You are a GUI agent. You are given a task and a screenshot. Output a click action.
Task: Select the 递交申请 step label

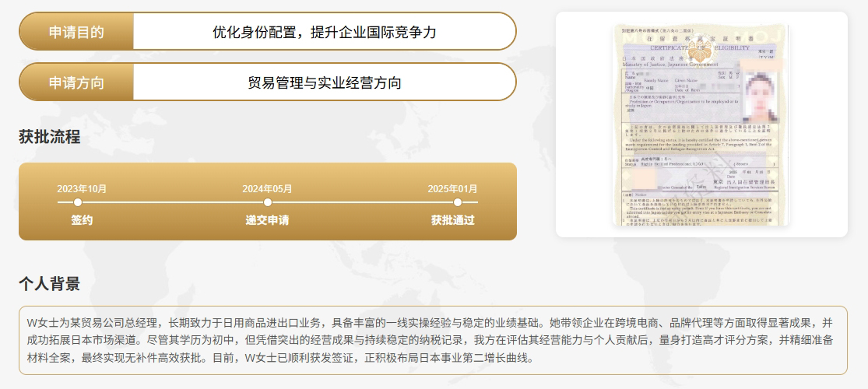pyautogui.click(x=267, y=220)
